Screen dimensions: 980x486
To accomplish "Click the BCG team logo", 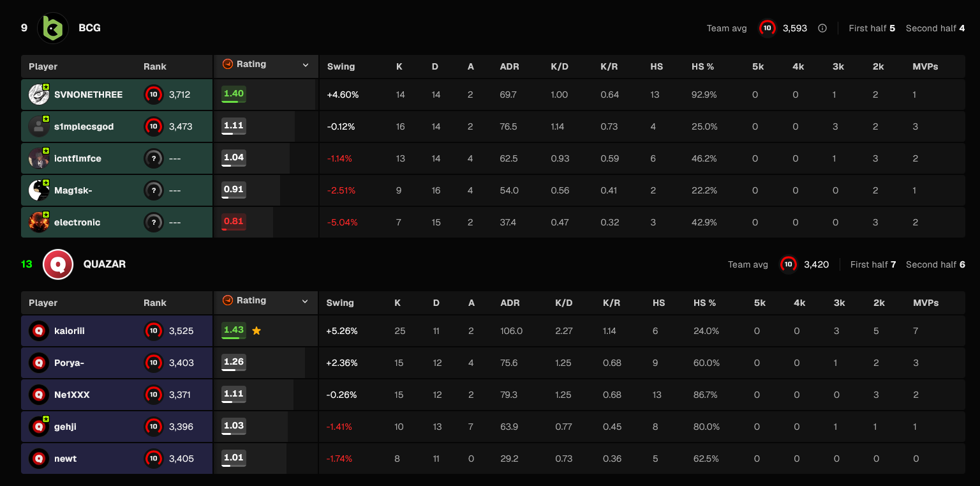I will pyautogui.click(x=53, y=28).
